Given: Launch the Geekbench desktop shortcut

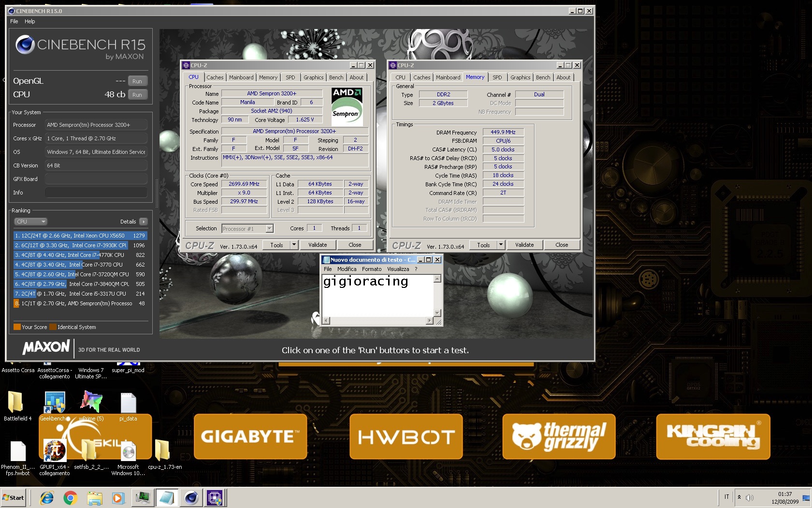Looking at the screenshot, I should (x=55, y=403).
